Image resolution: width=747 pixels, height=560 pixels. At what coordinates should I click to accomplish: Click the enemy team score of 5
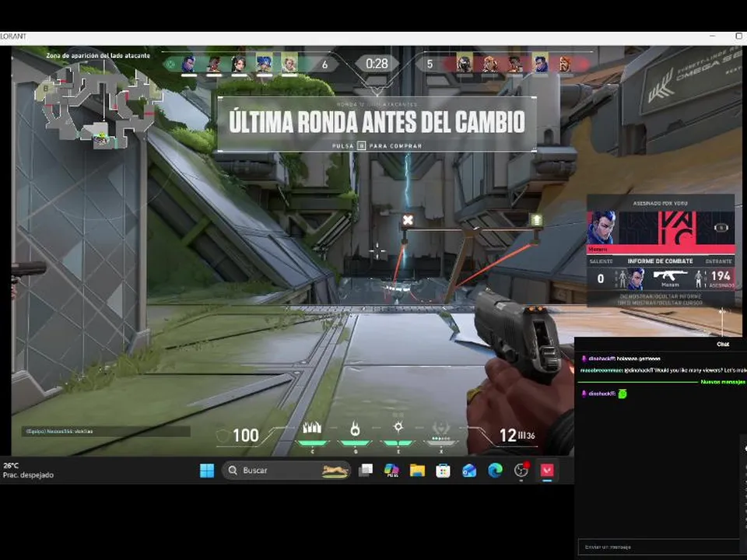[430, 64]
